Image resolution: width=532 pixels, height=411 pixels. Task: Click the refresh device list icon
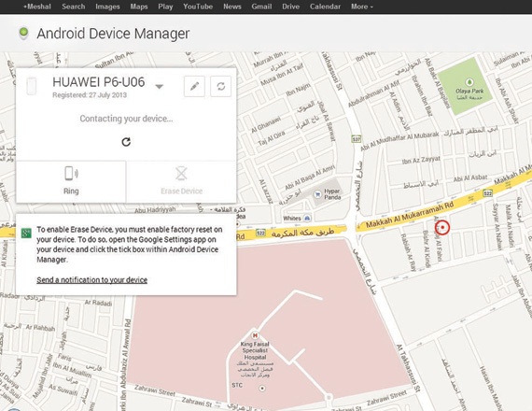click(x=220, y=86)
